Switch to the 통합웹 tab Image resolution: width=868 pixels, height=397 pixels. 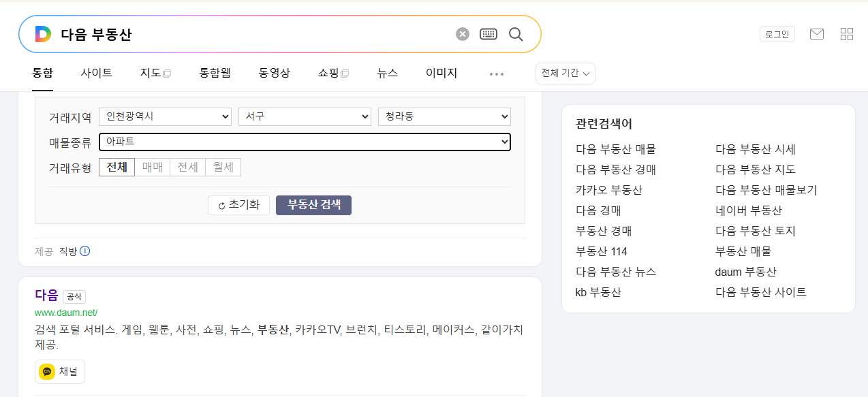215,73
